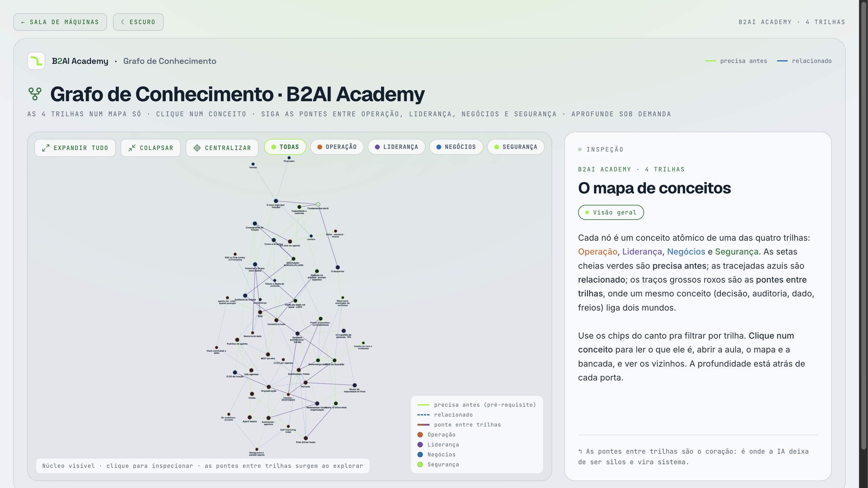Click the blue Negócios word in the description

tap(686, 252)
